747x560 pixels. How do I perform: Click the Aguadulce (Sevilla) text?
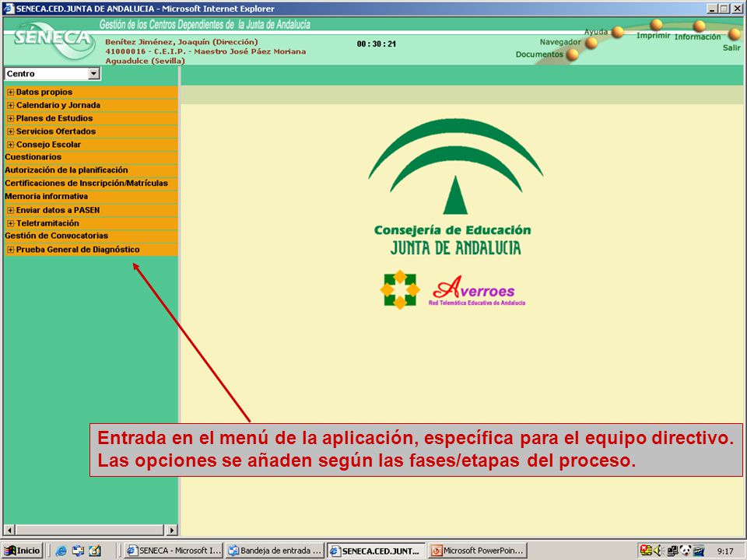[x=145, y=61]
